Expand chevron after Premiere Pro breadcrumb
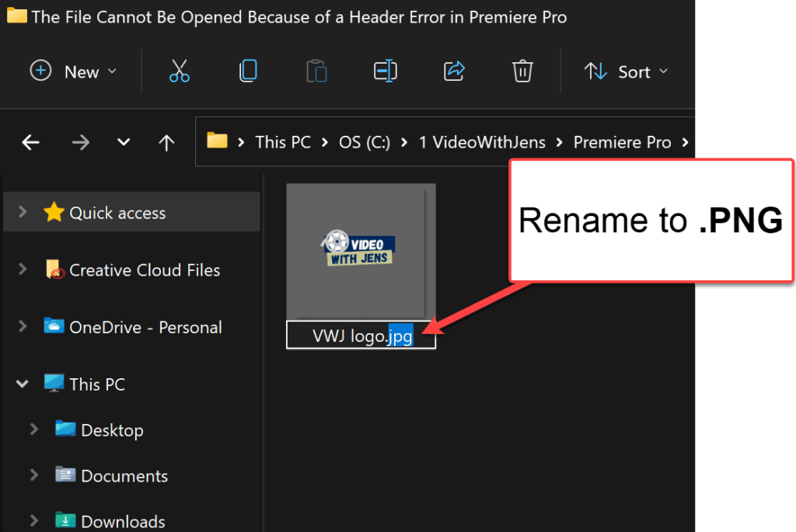The height and width of the screenshot is (532, 796). click(x=686, y=142)
